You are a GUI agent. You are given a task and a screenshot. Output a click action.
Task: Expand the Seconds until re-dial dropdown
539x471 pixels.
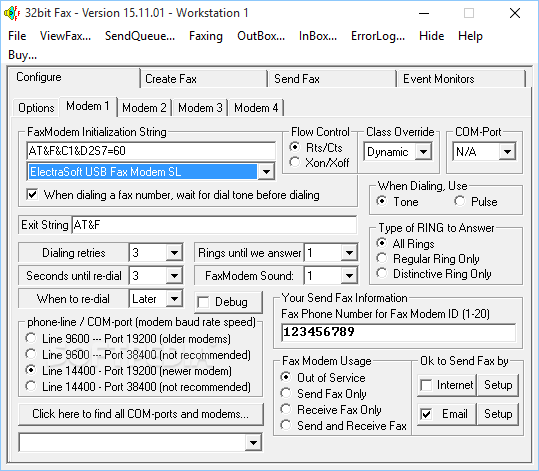tap(174, 275)
